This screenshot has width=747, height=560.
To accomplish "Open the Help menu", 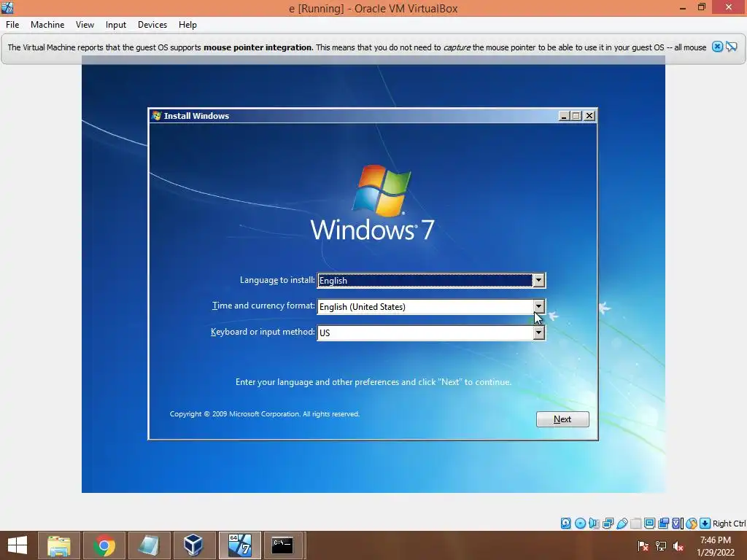I will click(187, 25).
